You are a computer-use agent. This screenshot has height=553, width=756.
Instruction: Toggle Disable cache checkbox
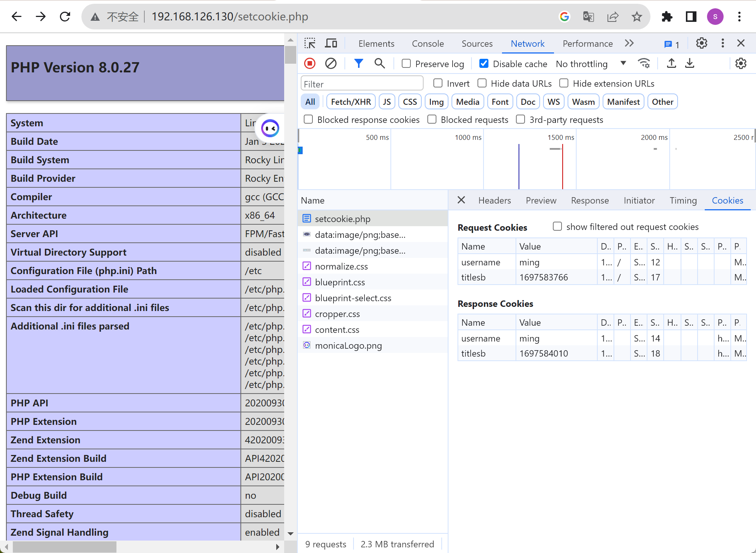(x=484, y=63)
